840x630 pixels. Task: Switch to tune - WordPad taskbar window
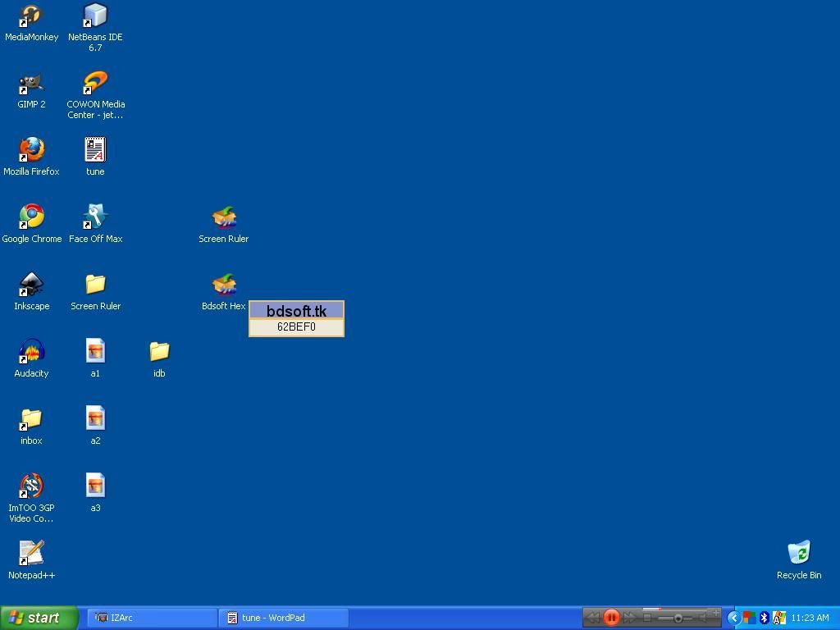pyautogui.click(x=283, y=618)
